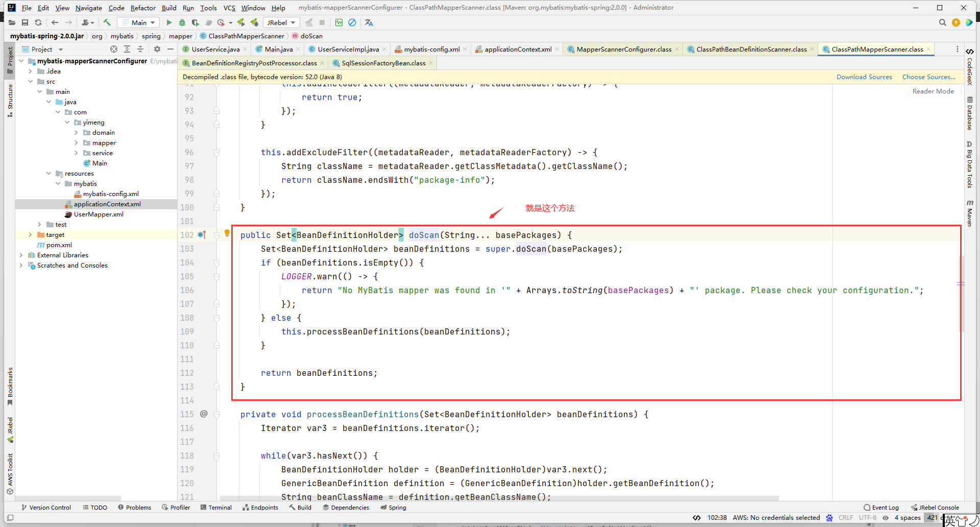Click the UTF-8 encoding in status bar
The image size is (980, 527).
pyautogui.click(x=868, y=518)
